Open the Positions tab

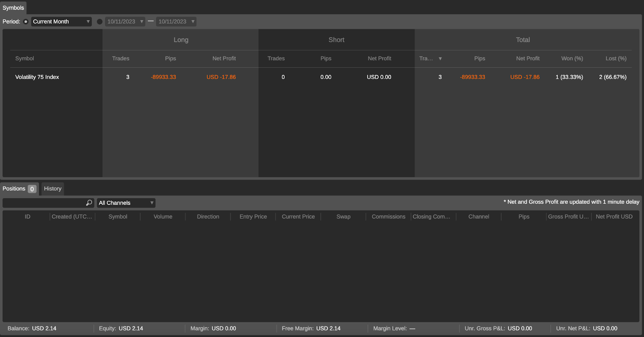14,189
